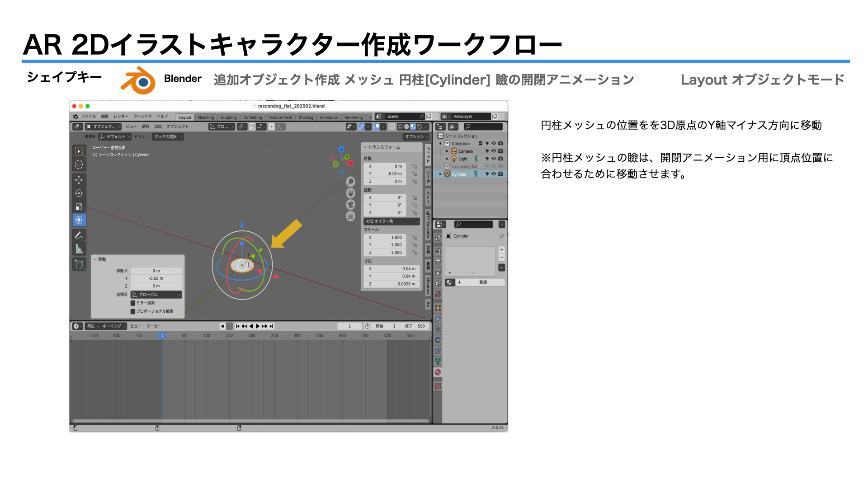Viewport: 868px width, 488px height.
Task: Toggle Collection exclude checkbox in outliner
Action: [481, 144]
